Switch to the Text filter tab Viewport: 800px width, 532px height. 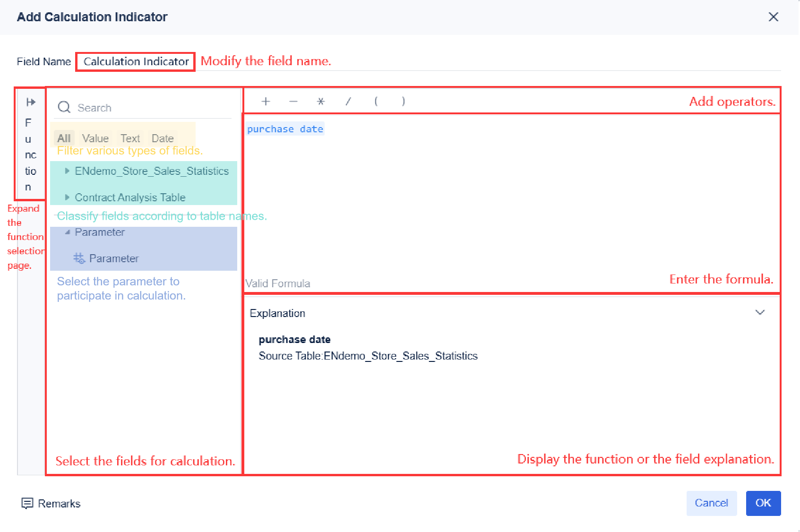coord(130,138)
